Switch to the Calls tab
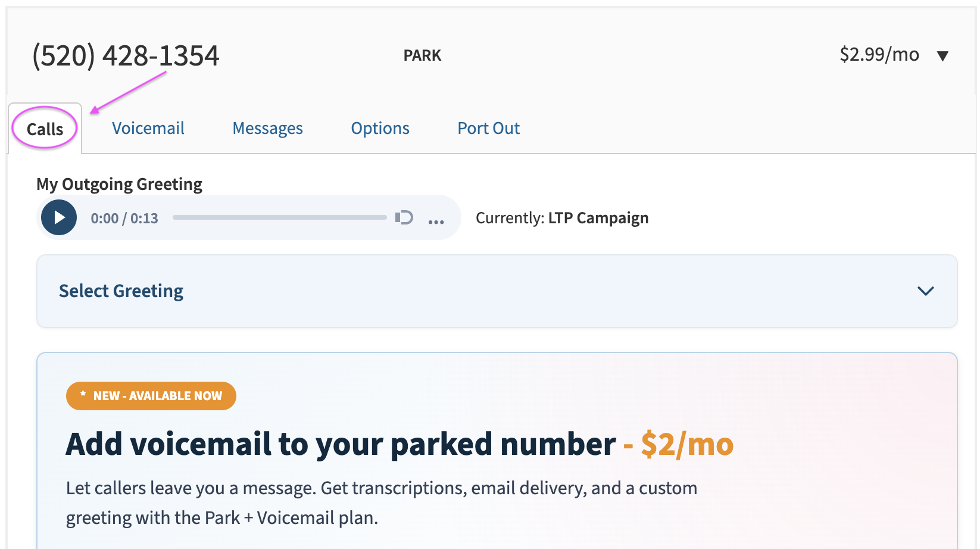The image size is (980, 549). (45, 129)
